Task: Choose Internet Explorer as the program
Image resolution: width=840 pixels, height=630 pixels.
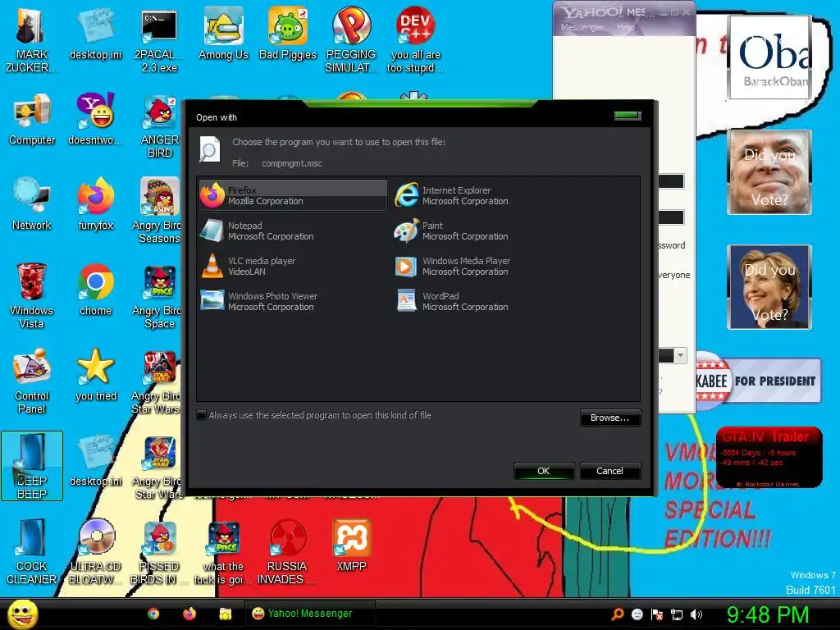Action: [x=452, y=195]
